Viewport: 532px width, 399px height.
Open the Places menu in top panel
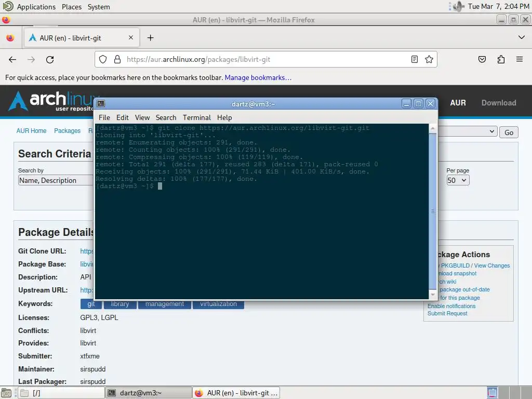pyautogui.click(x=72, y=7)
